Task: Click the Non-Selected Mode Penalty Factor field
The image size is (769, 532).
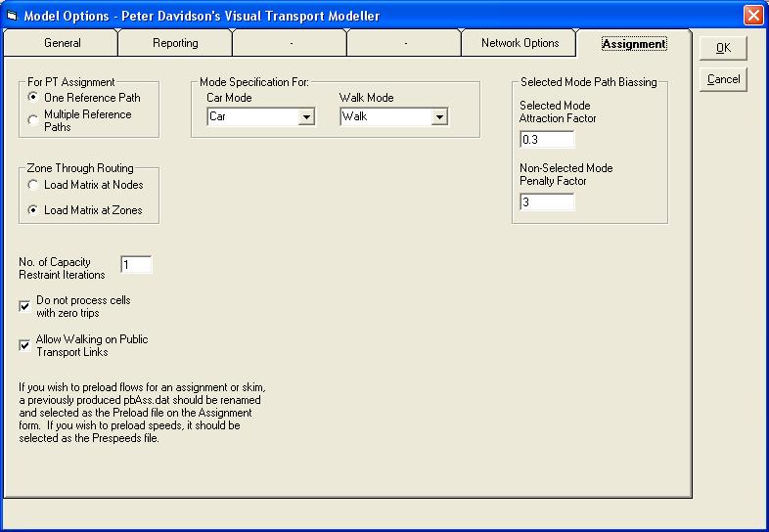Action: (x=546, y=202)
